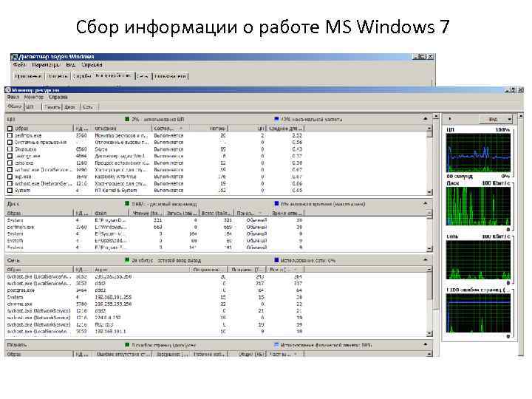This screenshot has height=399, width=532.
Task: Switch to Службы tab in Task Manager
Action: pos(82,76)
